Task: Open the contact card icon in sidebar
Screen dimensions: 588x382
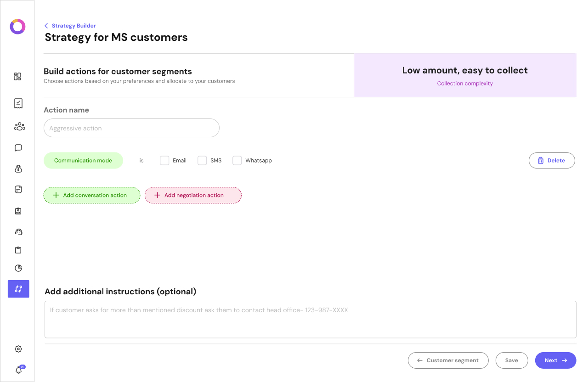Action: pos(18,211)
